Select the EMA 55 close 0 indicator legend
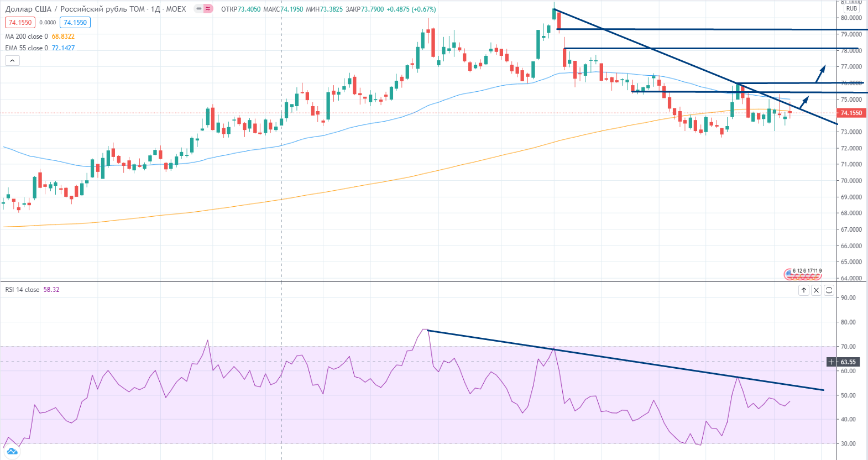The image size is (868, 460). [27, 48]
